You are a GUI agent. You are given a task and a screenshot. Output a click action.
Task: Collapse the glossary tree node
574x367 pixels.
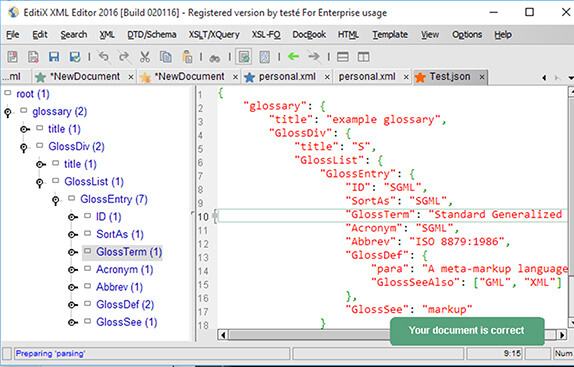coord(8,113)
